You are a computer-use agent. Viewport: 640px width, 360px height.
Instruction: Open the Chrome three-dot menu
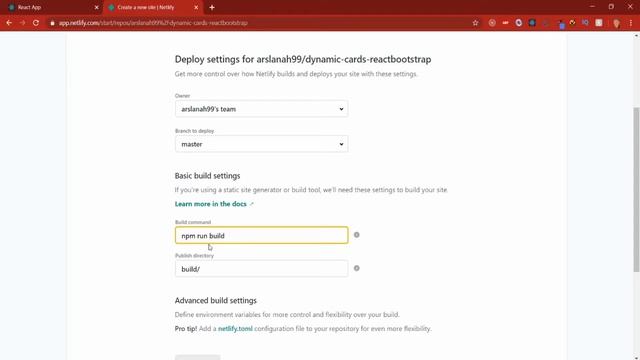(631, 23)
